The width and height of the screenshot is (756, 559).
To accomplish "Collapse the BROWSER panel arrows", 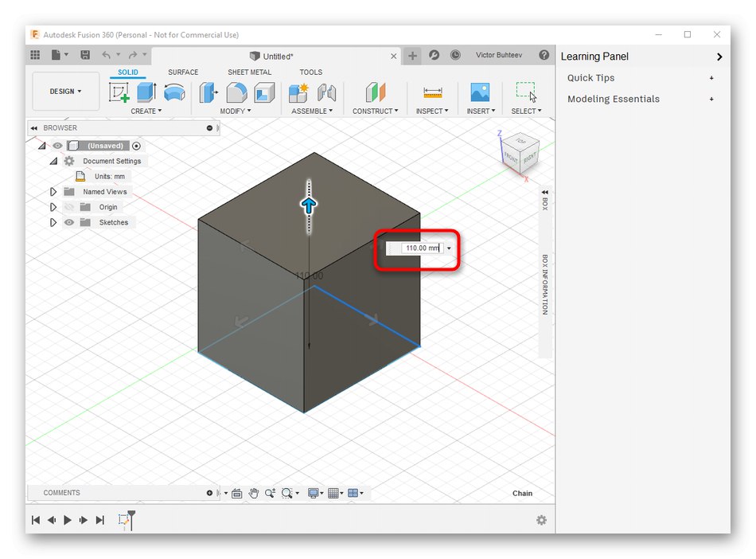I will tap(33, 128).
